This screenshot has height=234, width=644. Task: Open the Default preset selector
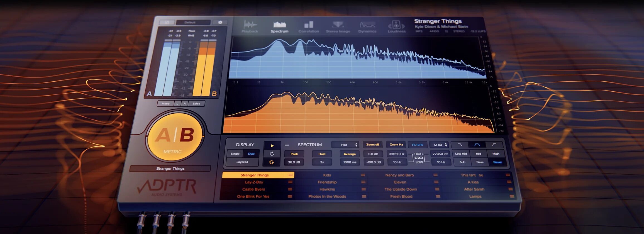pyautogui.click(x=193, y=22)
